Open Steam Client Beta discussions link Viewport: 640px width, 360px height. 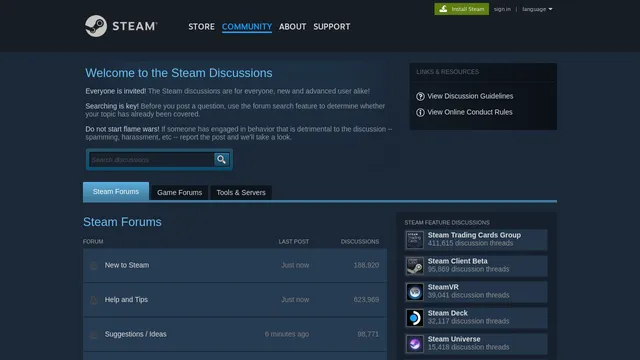click(x=458, y=261)
